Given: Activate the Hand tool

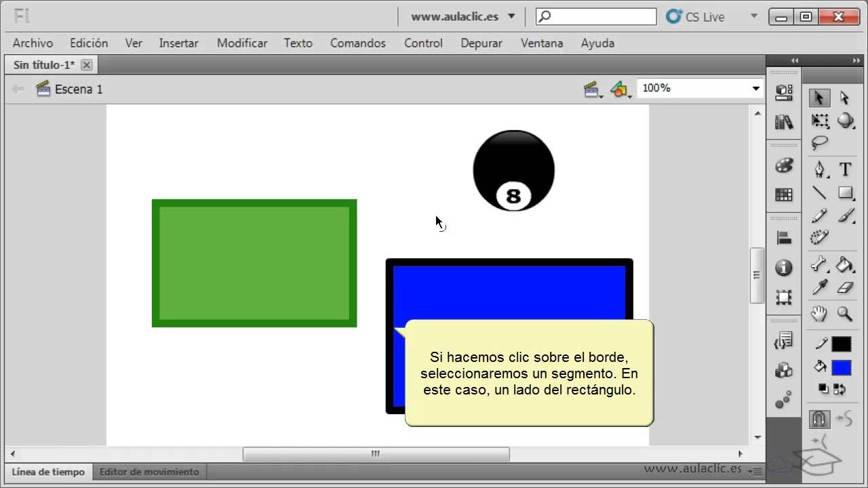Looking at the screenshot, I should (820, 313).
